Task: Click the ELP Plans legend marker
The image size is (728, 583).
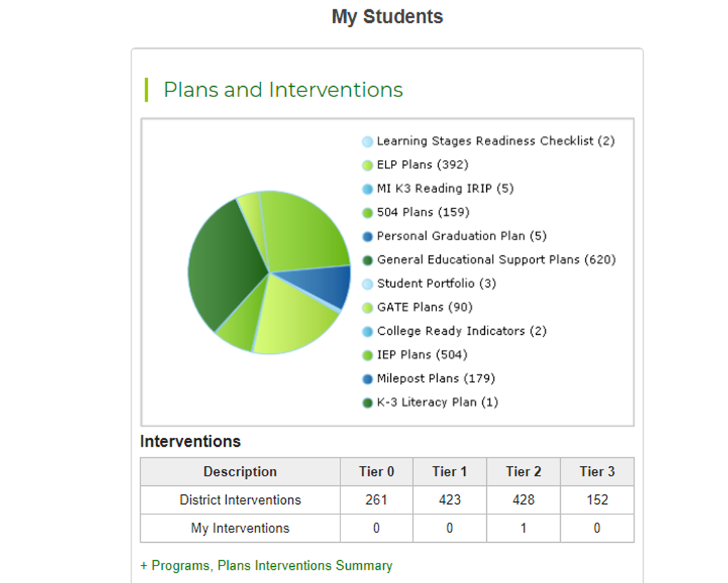Action: coord(368,165)
